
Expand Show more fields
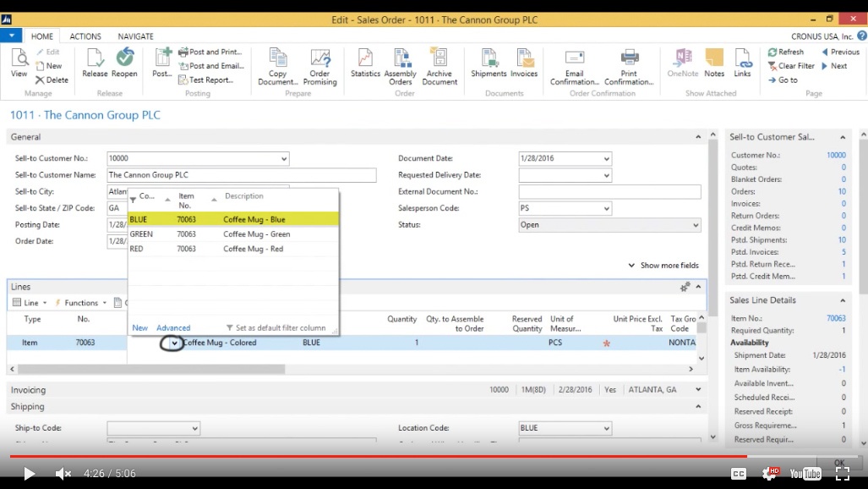(663, 266)
